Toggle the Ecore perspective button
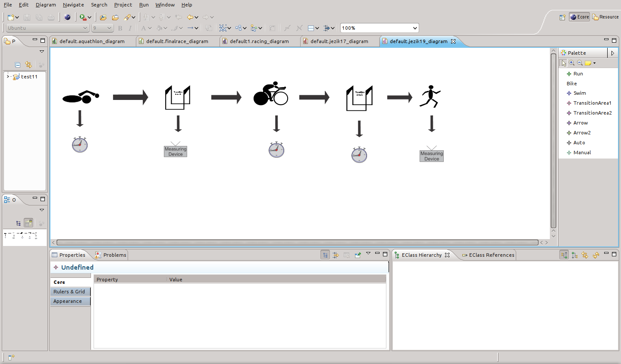Viewport: 621px width, 364px height. 579,17
